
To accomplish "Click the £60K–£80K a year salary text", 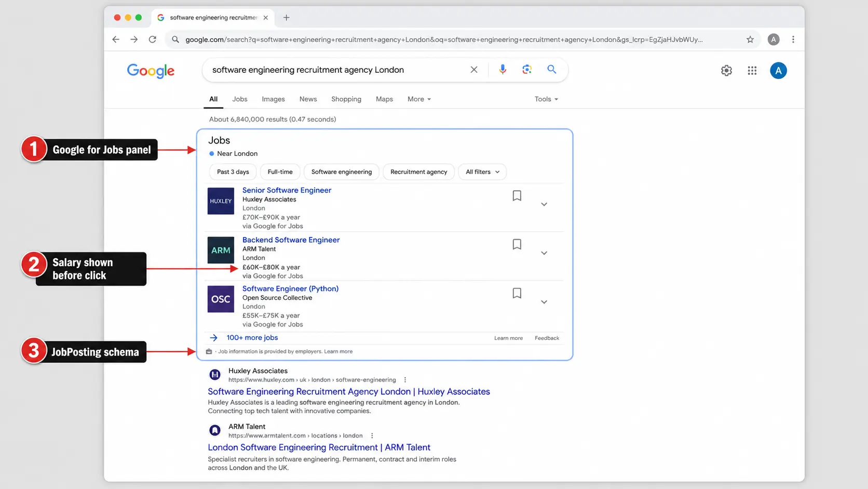I will [271, 267].
